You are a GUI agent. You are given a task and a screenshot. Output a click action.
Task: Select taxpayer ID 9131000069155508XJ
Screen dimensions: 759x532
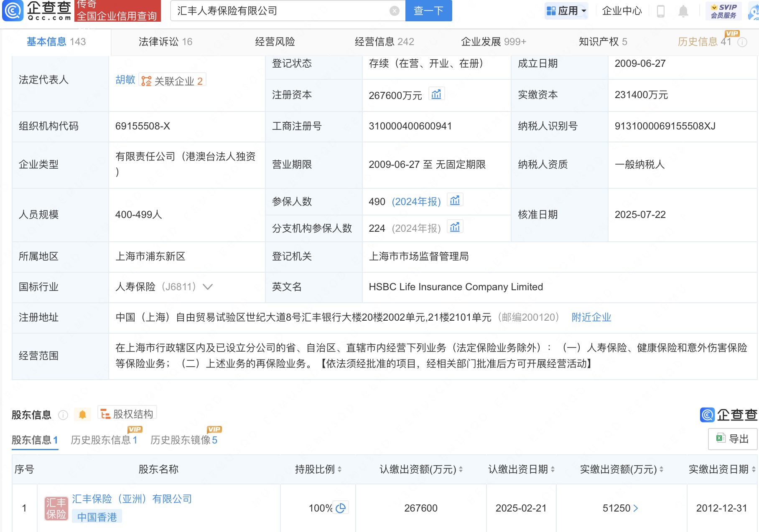665,126
